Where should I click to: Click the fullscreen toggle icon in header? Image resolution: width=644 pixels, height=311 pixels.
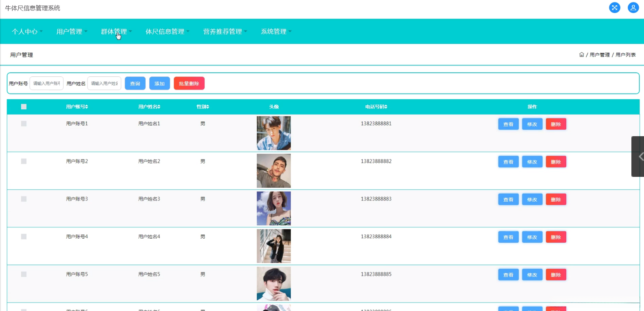click(614, 8)
